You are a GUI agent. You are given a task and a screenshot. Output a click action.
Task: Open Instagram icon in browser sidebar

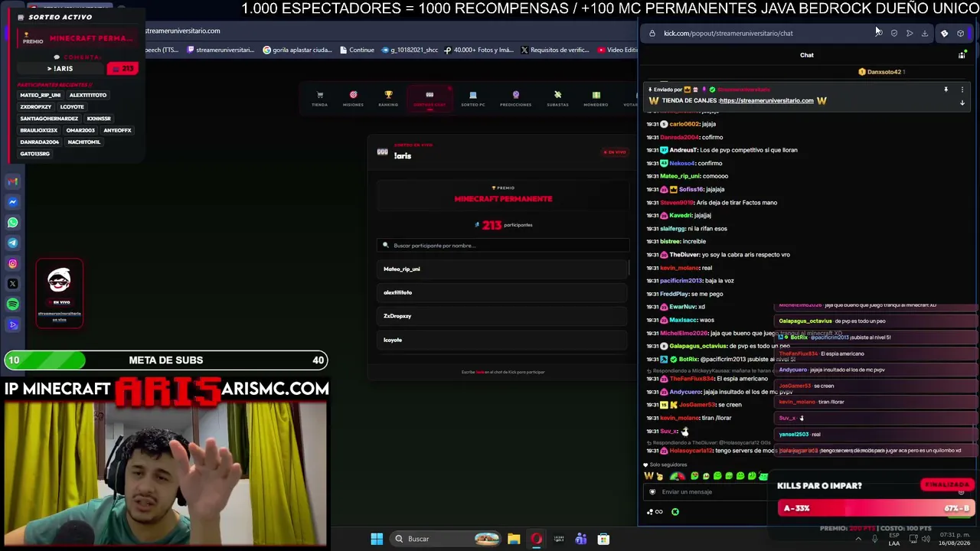coord(12,263)
